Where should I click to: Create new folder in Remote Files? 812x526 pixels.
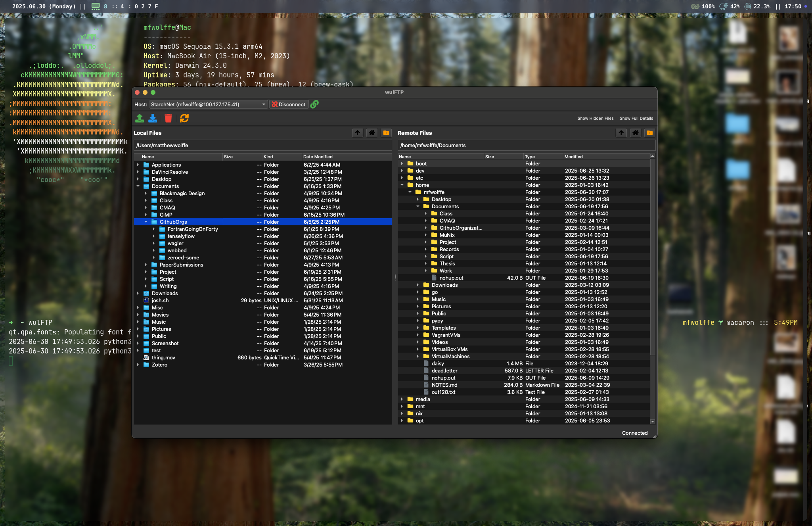coord(650,133)
